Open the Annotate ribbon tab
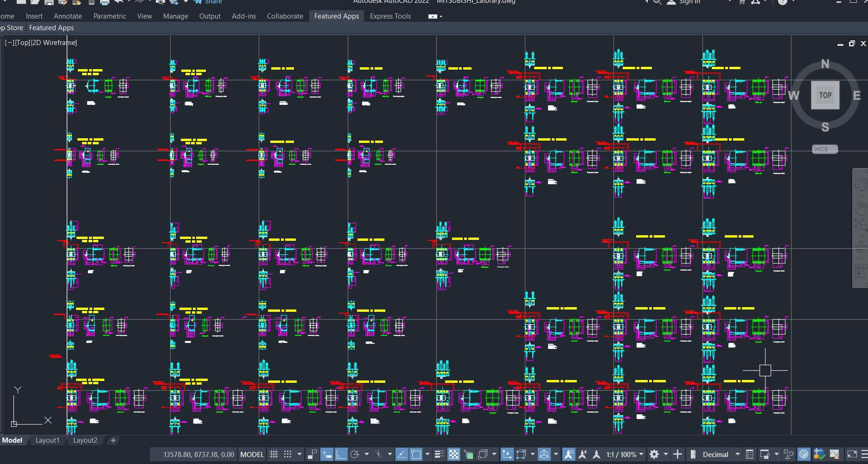Viewport: 868px width, 464px height. pyautogui.click(x=68, y=16)
